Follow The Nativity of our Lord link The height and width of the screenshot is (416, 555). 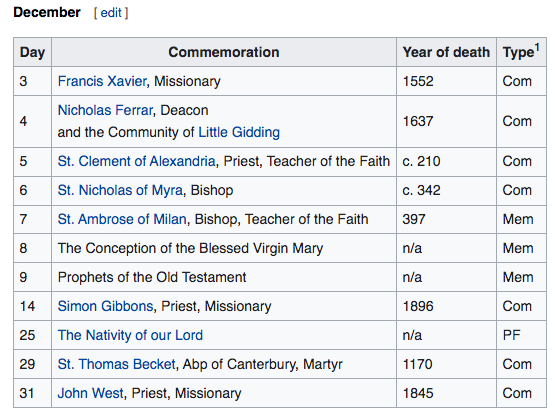[130, 335]
